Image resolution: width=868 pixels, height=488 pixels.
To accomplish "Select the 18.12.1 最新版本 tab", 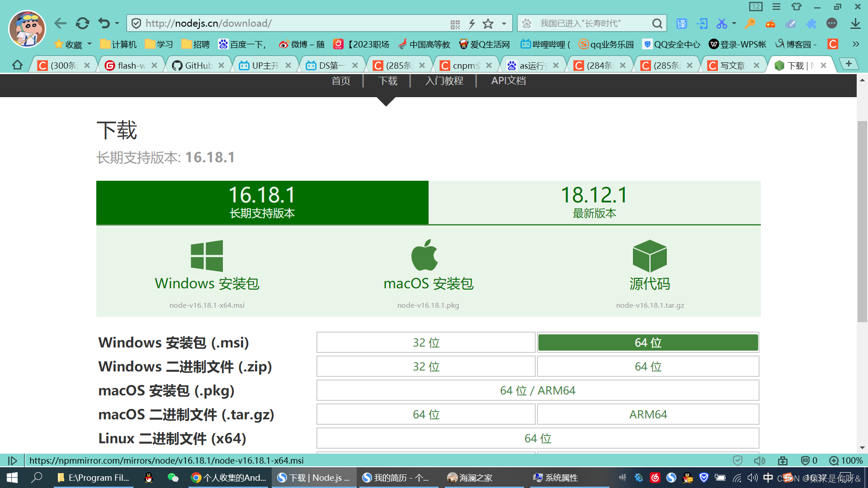I will tap(594, 202).
